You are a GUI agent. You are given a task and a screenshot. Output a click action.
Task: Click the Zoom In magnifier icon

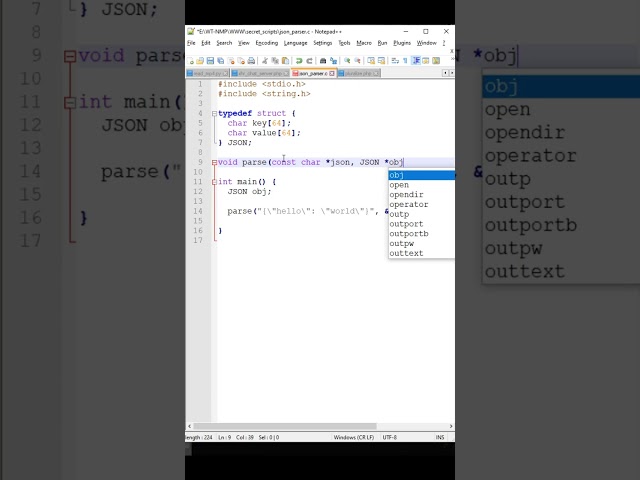tap(347, 60)
